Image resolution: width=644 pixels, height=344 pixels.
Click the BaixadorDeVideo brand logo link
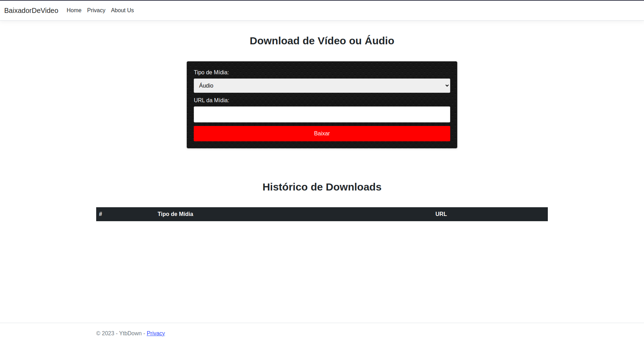click(x=31, y=10)
